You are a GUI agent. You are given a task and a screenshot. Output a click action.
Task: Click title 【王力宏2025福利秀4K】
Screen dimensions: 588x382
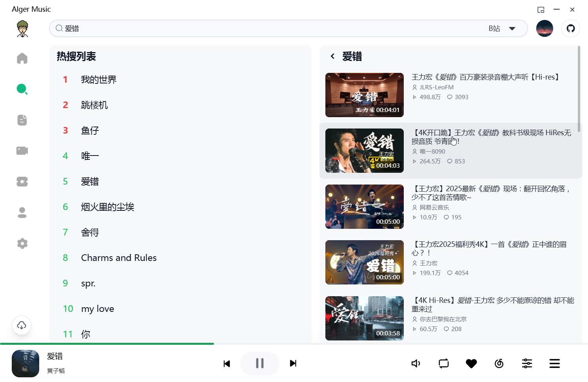[489, 249]
